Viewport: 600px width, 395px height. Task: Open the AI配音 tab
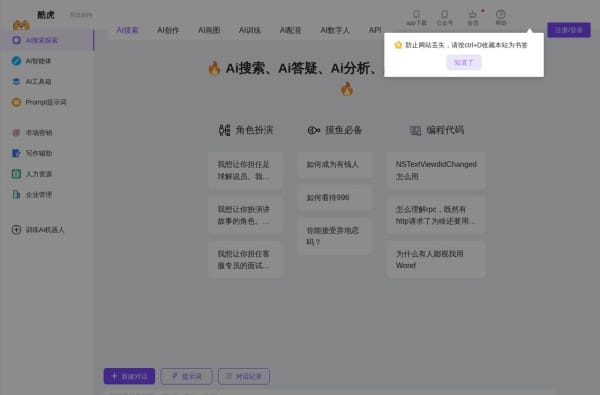pos(290,30)
